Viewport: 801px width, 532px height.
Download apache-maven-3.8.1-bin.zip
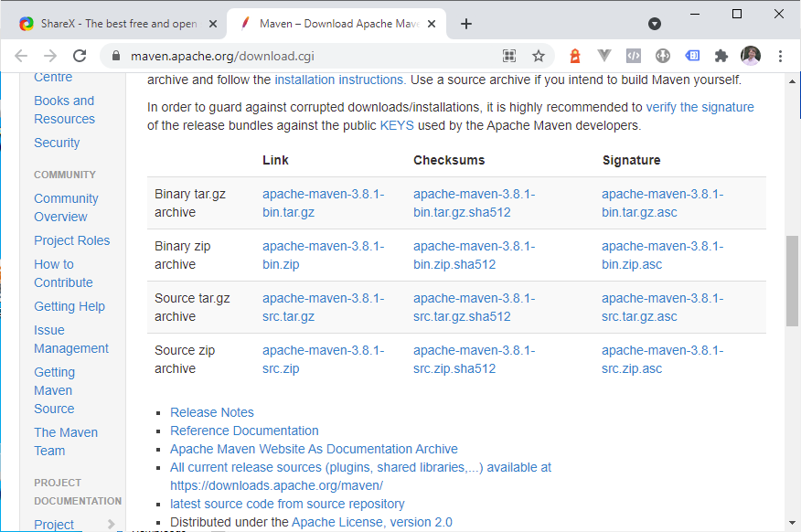coord(323,255)
